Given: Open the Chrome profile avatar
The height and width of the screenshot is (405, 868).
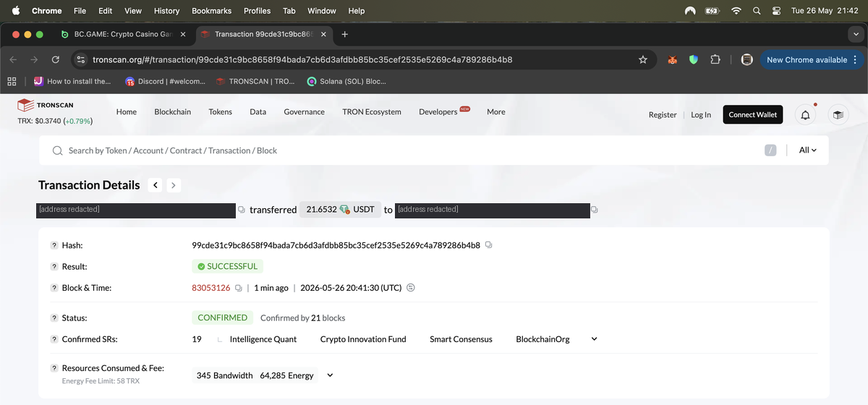Looking at the screenshot, I should [x=747, y=59].
